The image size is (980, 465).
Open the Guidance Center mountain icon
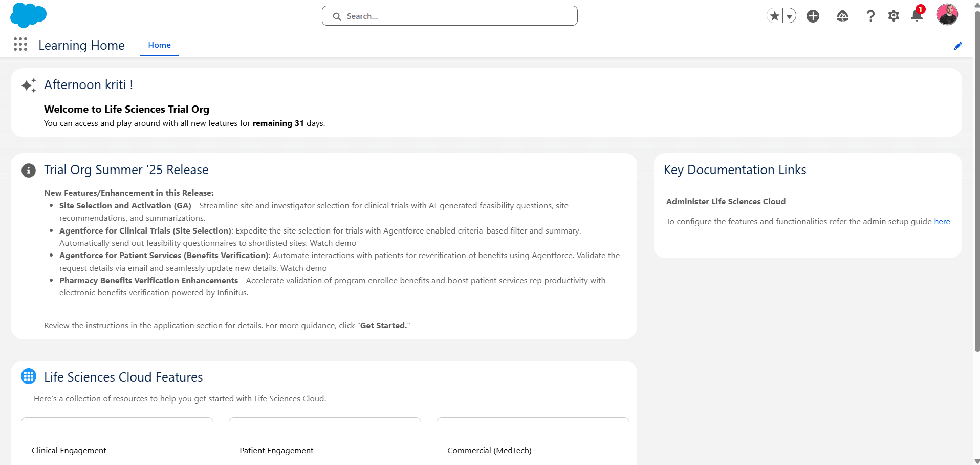pos(842,16)
